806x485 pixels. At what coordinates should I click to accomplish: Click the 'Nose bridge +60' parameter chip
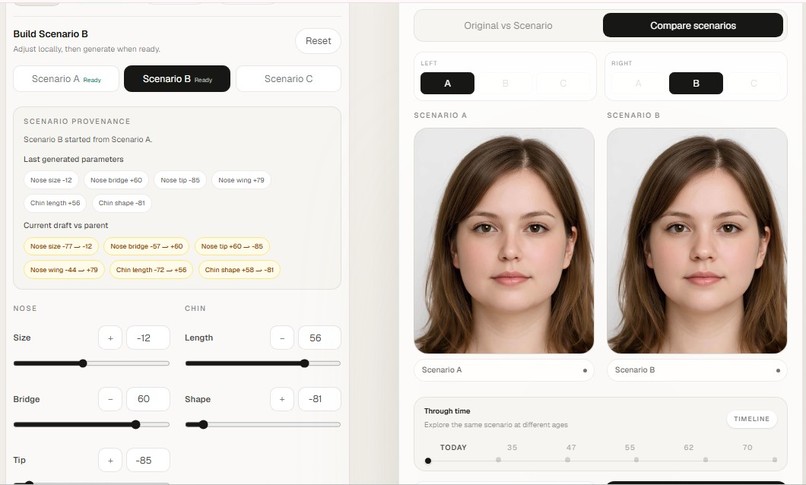tap(116, 180)
